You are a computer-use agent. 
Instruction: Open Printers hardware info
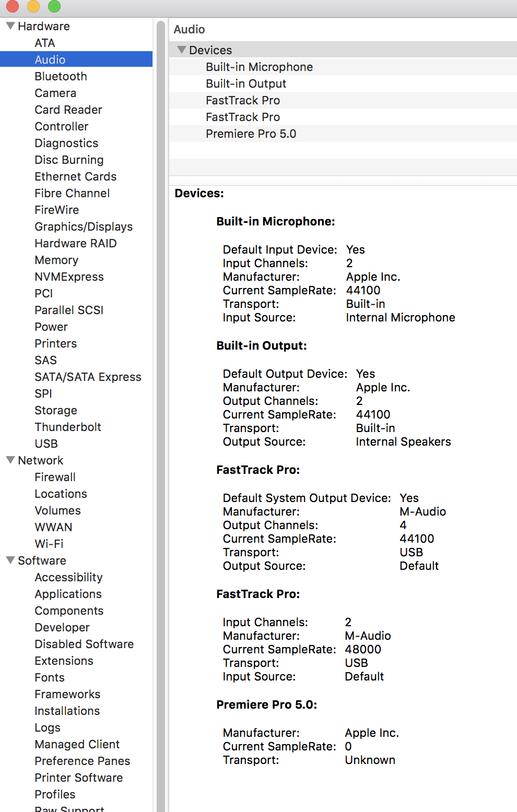coord(56,343)
